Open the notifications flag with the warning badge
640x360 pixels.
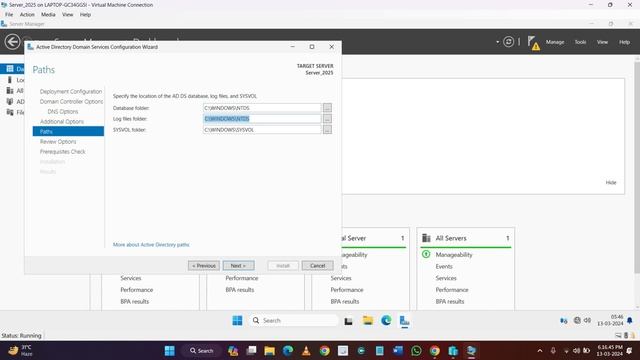coord(533,42)
